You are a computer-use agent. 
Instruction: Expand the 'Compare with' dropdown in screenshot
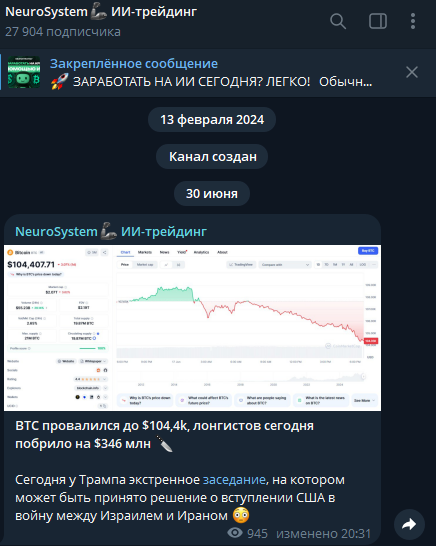[x=285, y=265]
